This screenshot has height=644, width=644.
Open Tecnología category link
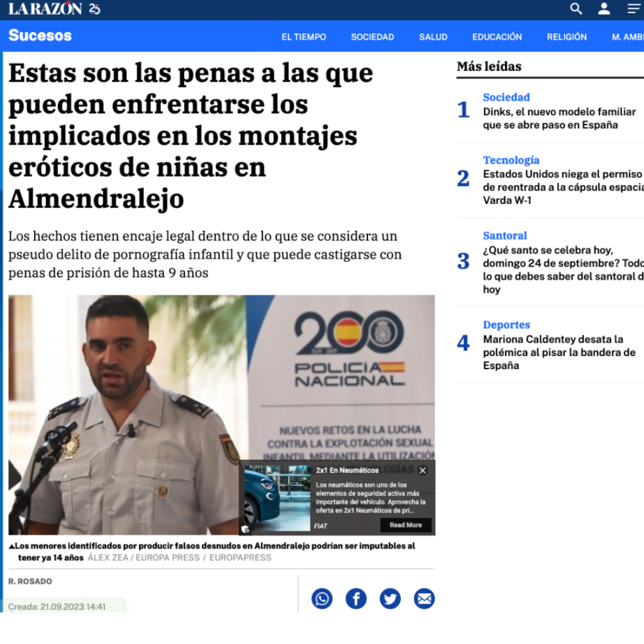511,160
